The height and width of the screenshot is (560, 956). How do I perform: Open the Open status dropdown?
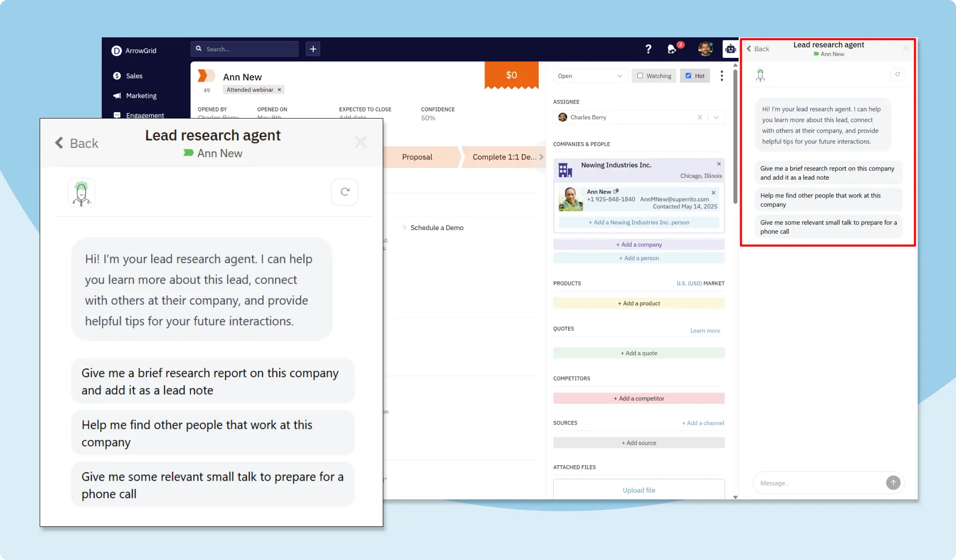point(590,76)
